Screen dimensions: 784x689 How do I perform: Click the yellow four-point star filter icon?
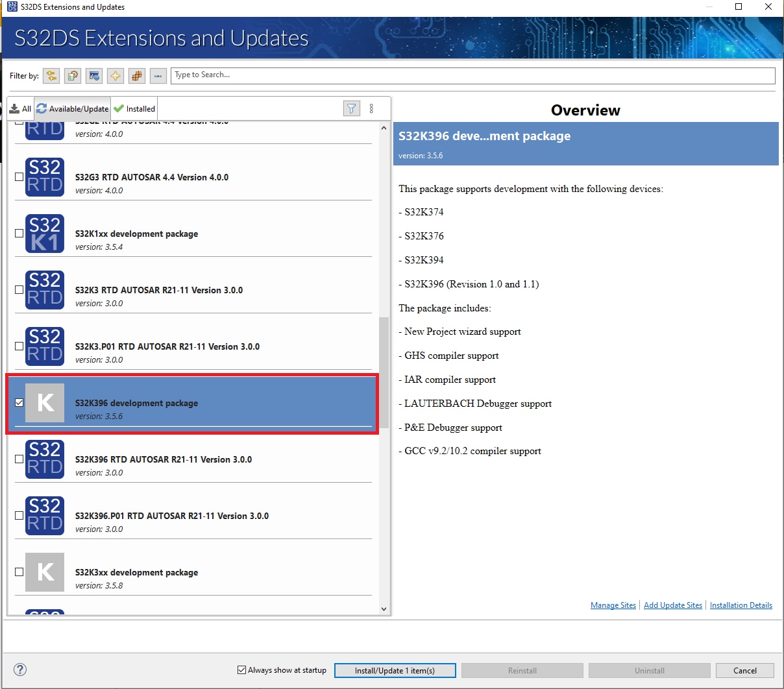point(116,76)
